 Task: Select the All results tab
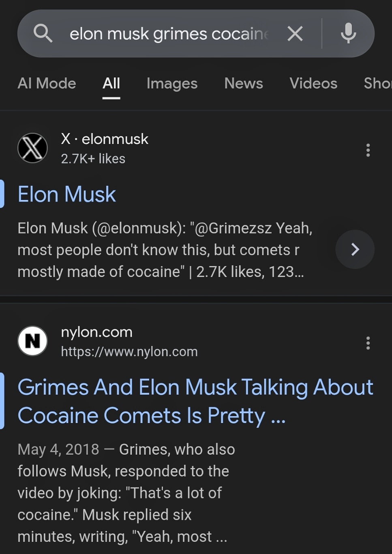click(111, 84)
